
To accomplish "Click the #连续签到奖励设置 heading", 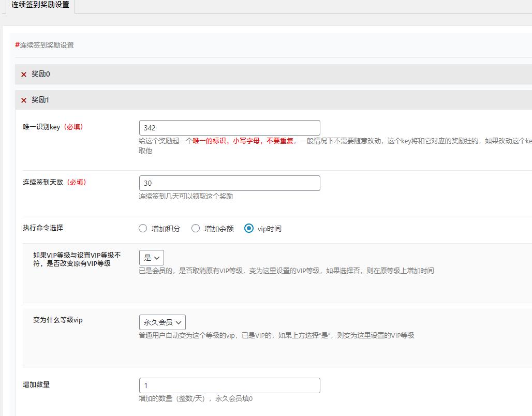I will (x=43, y=45).
